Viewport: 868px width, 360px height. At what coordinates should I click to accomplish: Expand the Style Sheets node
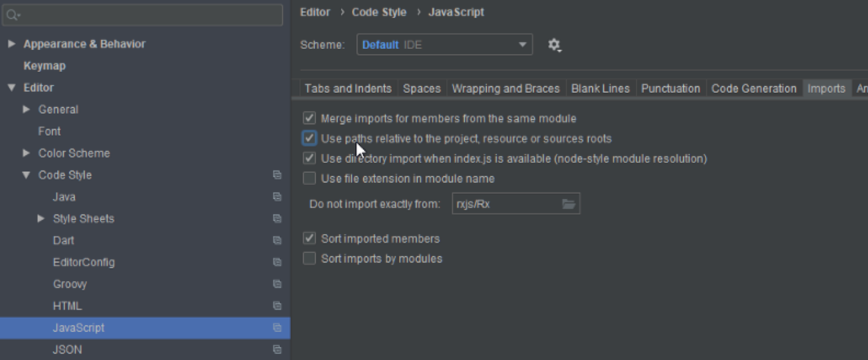[x=41, y=219]
